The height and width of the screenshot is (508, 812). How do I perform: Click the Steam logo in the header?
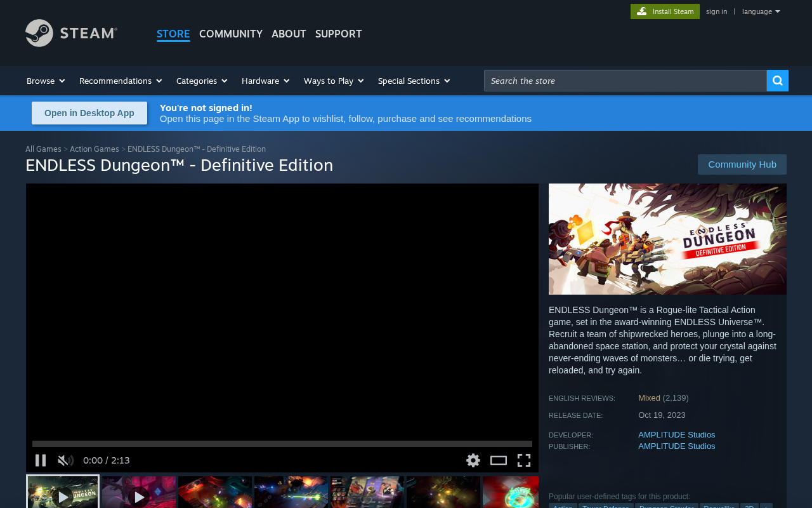point(71,33)
